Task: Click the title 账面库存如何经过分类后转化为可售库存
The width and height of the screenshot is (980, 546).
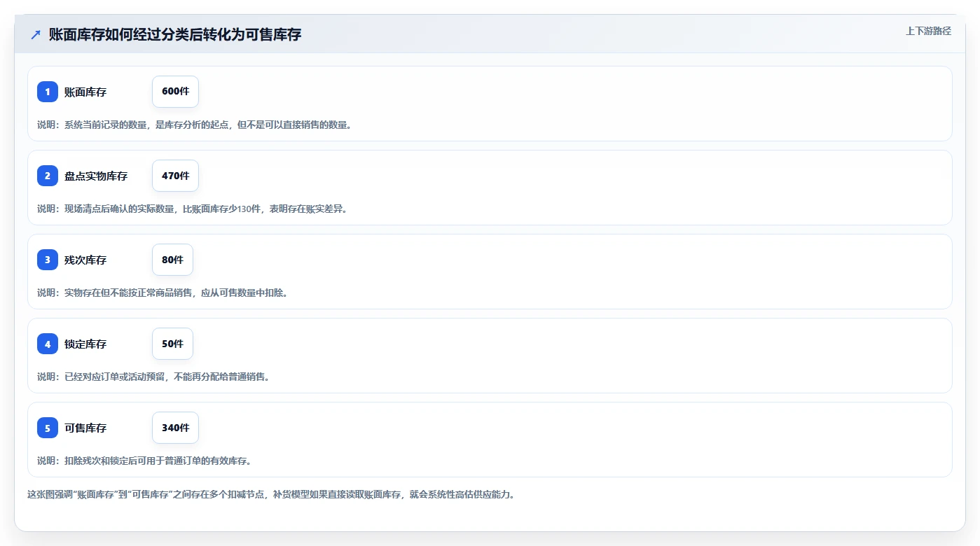Action: click(x=175, y=34)
